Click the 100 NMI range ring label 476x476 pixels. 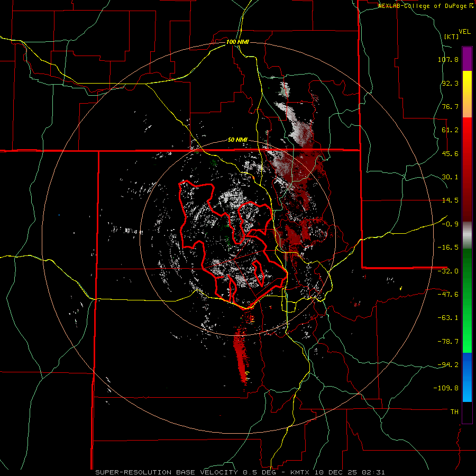click(237, 42)
